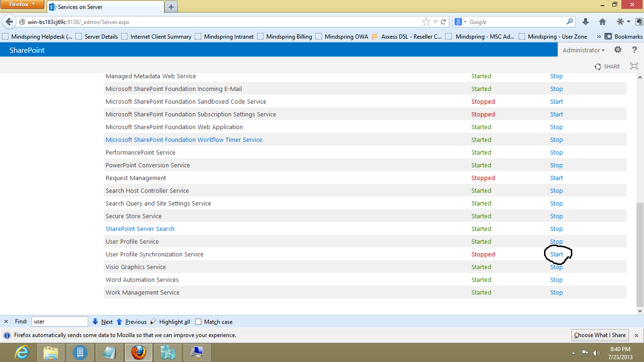Open the Server Details bookmark
The height and width of the screenshot is (362, 644).
[97, 36]
